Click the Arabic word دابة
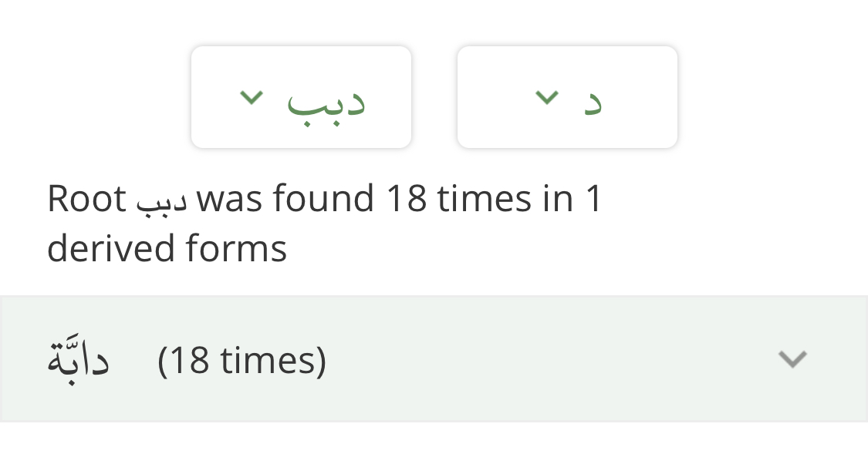868x454 pixels. pyautogui.click(x=79, y=358)
